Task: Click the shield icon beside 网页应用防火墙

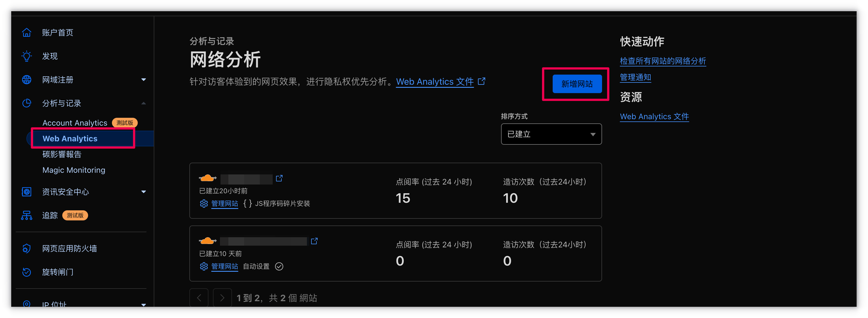Action: click(x=27, y=249)
